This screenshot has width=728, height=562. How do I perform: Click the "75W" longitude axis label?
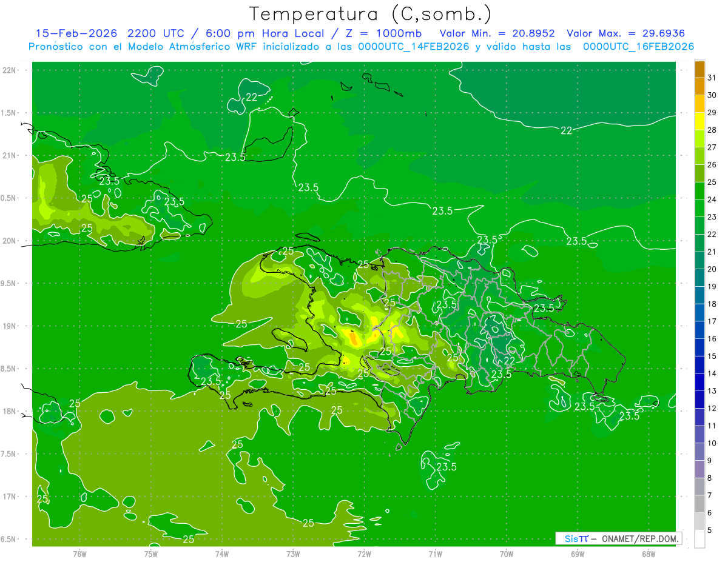[150, 554]
